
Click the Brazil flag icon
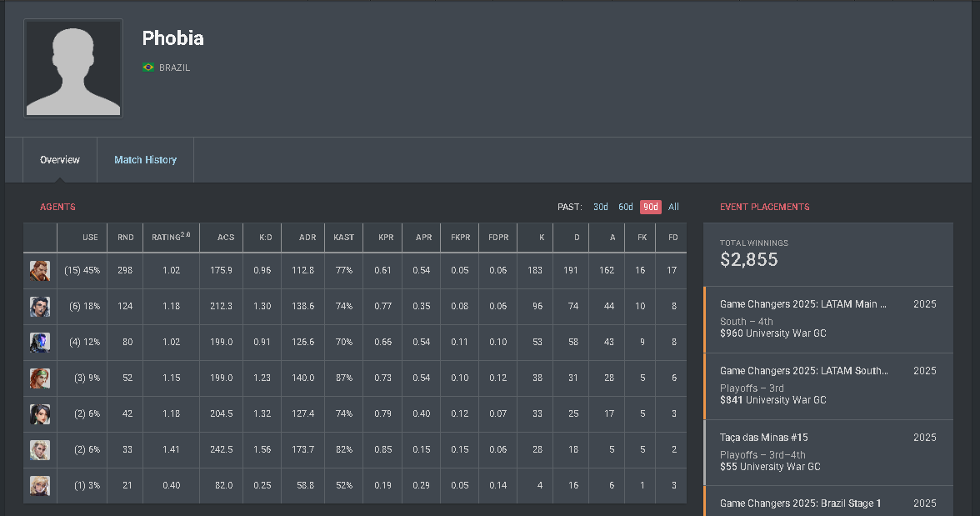(148, 68)
